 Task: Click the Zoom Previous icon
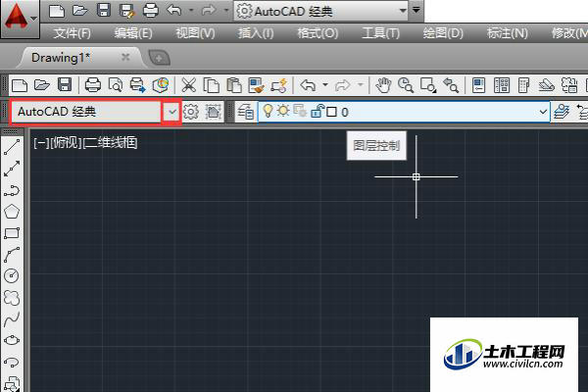click(451, 85)
